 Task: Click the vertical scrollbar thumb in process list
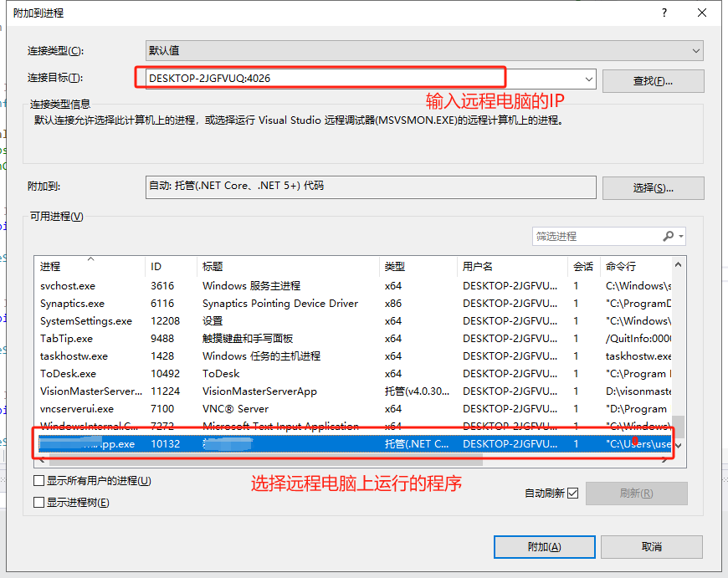click(x=679, y=427)
